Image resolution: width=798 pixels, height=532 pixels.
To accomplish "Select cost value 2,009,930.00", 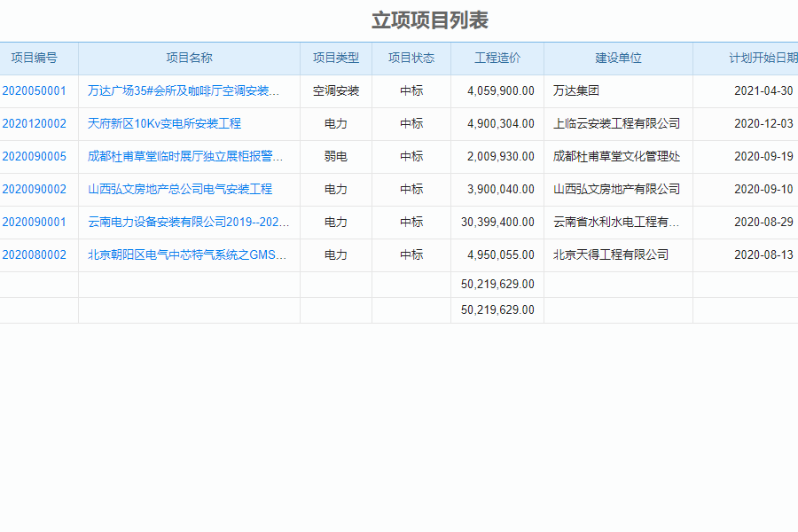I will click(x=501, y=157).
